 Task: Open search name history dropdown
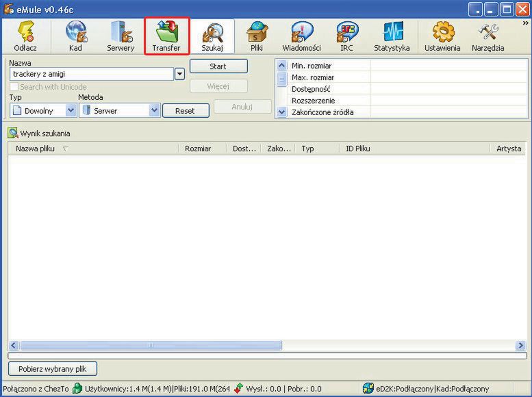[179, 74]
